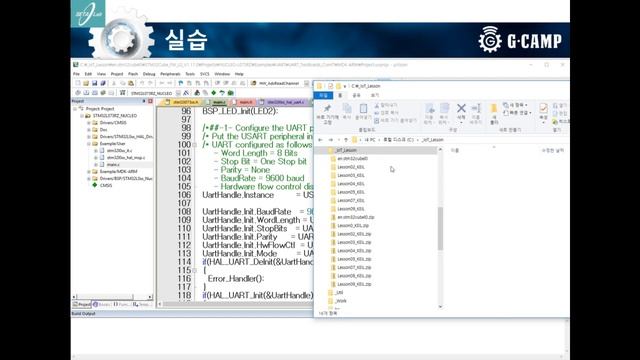Viewport: 640px width, 360px height.
Task: Click the Save All icon in Keil toolbar
Action: (x=103, y=83)
